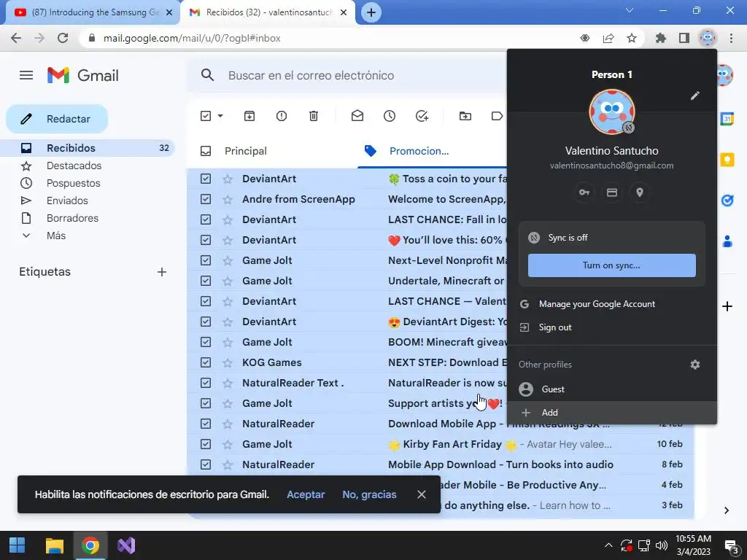Mark as read with the open envelope icon
This screenshot has width=747, height=560.
(357, 116)
